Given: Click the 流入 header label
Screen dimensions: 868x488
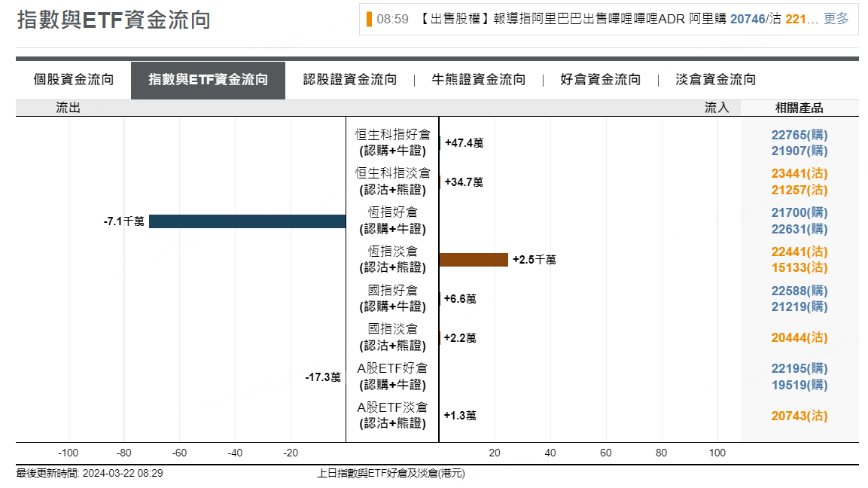Looking at the screenshot, I should [x=717, y=108].
